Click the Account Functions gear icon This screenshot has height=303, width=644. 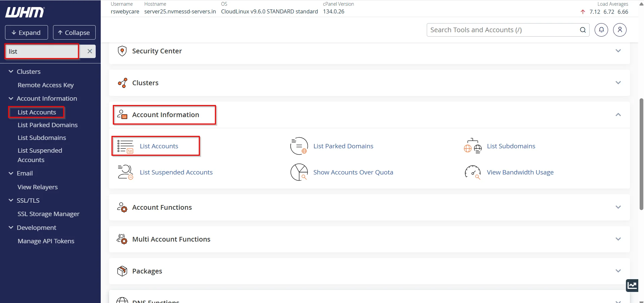122,207
